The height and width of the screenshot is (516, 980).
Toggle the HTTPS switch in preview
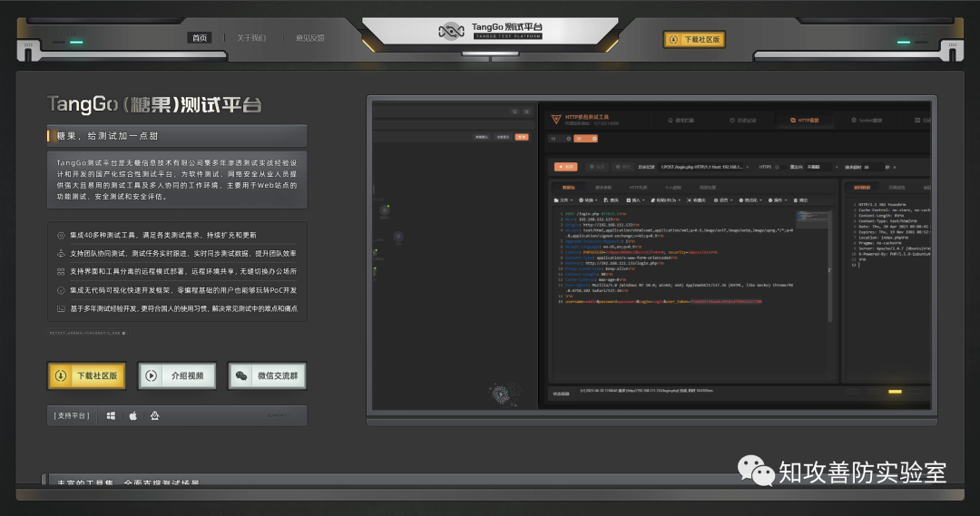[x=779, y=167]
